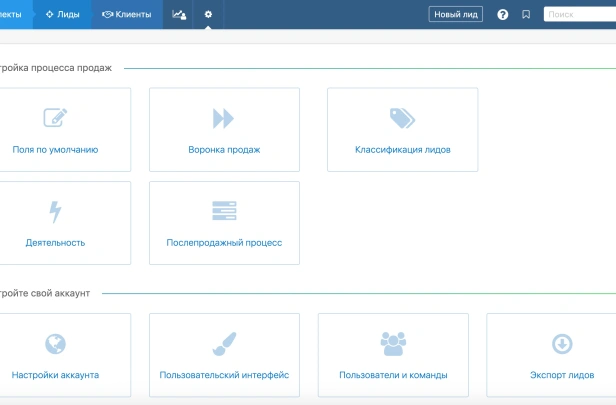Click the people group icon for Пользователи и команды

[x=393, y=344]
